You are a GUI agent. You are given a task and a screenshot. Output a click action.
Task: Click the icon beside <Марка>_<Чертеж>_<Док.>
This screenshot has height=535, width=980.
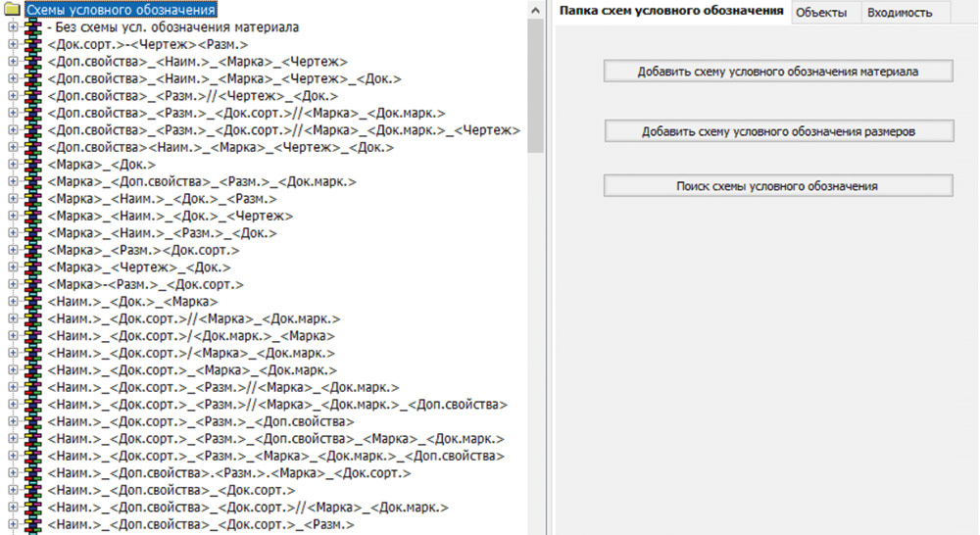32,267
